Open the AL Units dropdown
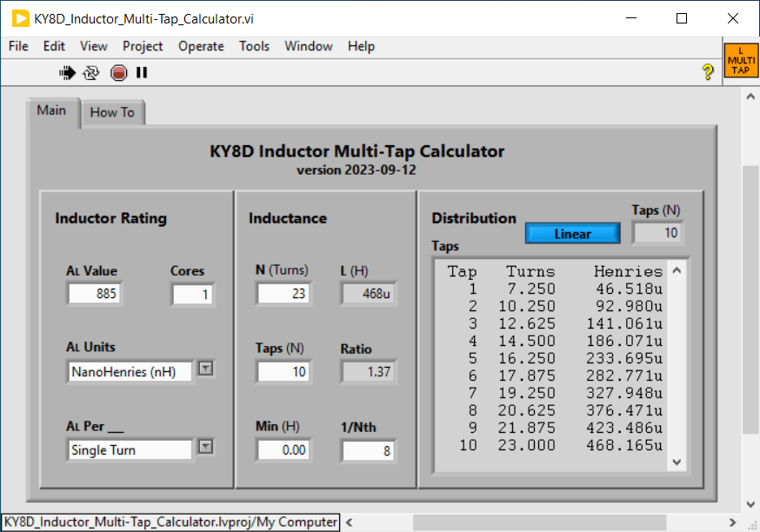Viewport: 760px width, 532px height. [206, 369]
